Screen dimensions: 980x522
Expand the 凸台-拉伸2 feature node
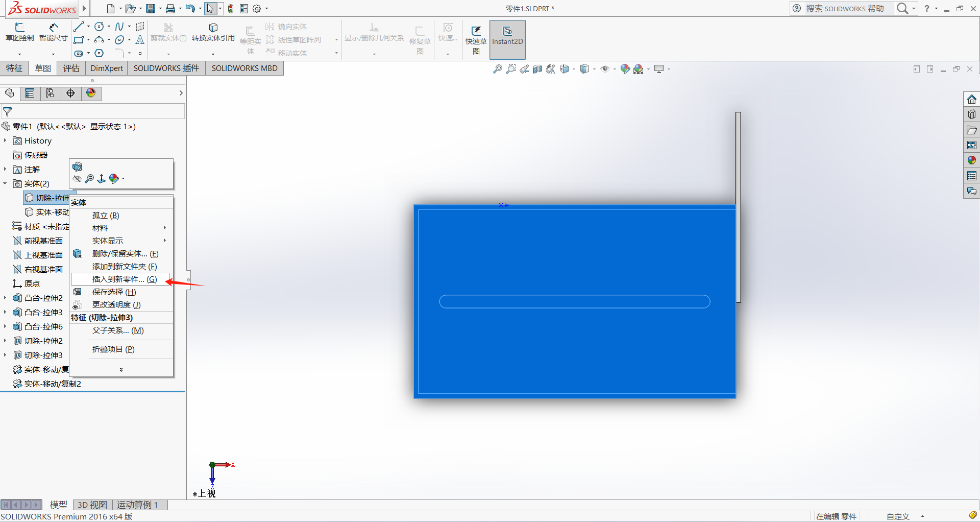[x=5, y=298]
